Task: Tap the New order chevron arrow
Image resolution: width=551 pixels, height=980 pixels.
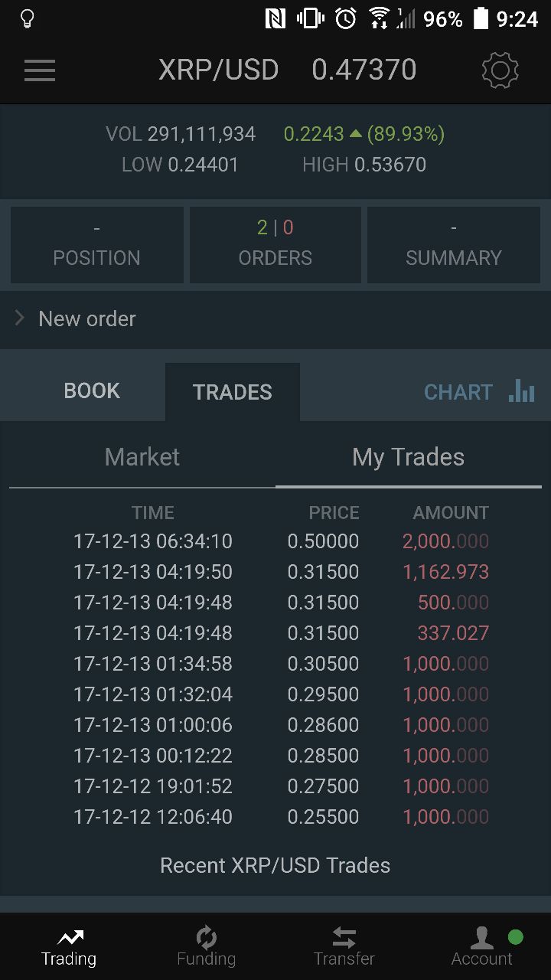Action: [x=20, y=318]
